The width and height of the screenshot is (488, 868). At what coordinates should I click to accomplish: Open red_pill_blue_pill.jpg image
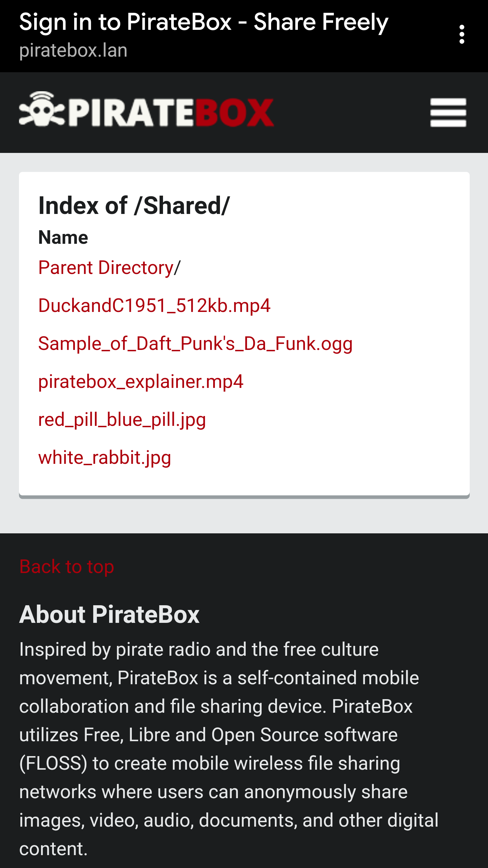click(x=122, y=420)
